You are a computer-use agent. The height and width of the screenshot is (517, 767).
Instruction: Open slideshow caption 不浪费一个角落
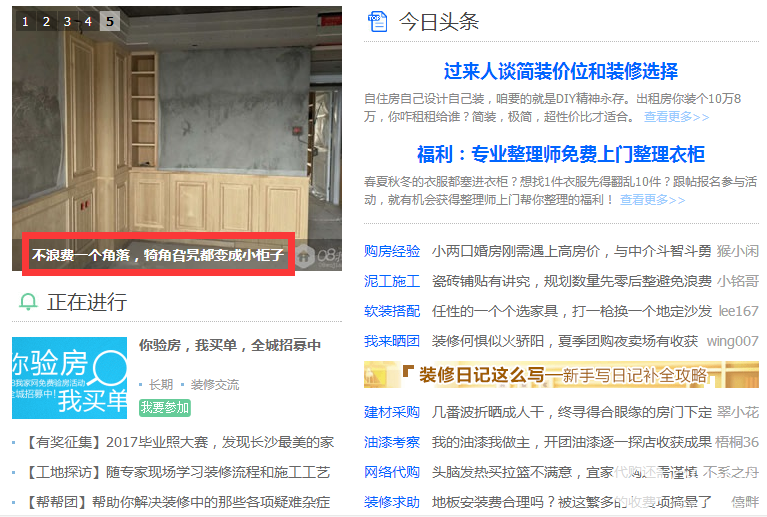click(x=158, y=255)
